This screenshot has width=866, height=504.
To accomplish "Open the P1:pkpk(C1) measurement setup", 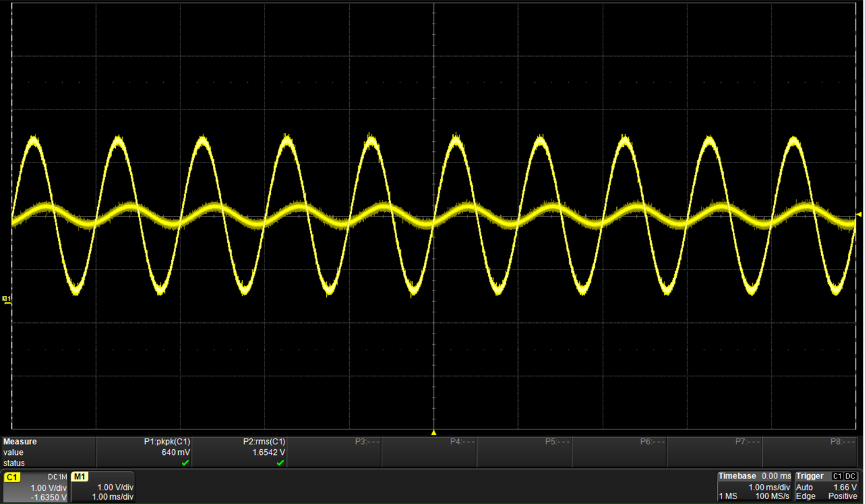I will 167,442.
